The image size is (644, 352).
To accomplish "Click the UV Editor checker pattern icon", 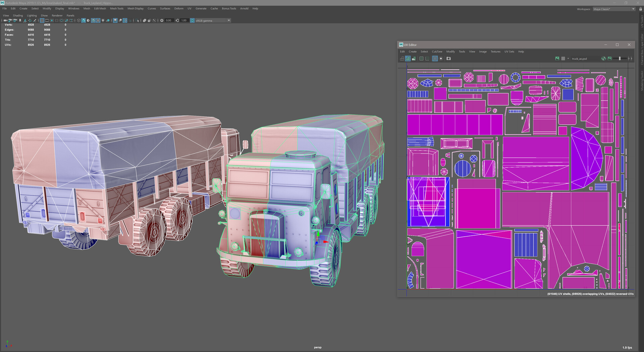I will click(563, 59).
